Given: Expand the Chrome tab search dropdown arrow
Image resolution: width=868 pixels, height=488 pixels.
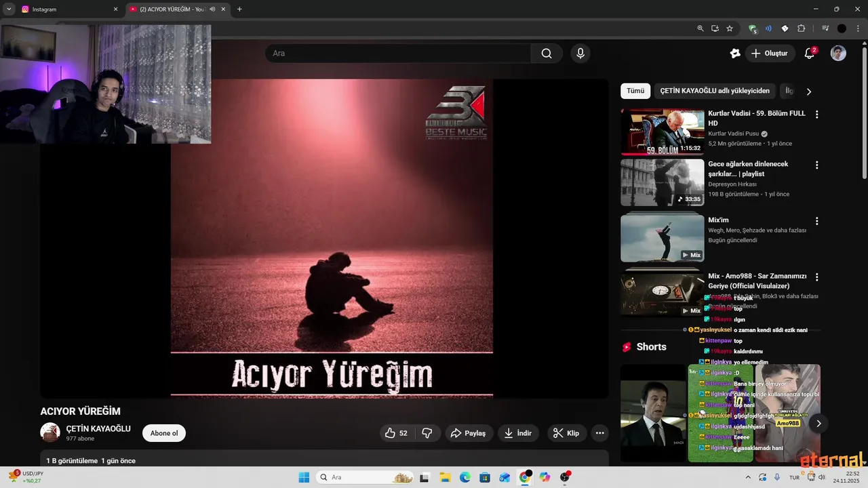Looking at the screenshot, I should 9,9.
